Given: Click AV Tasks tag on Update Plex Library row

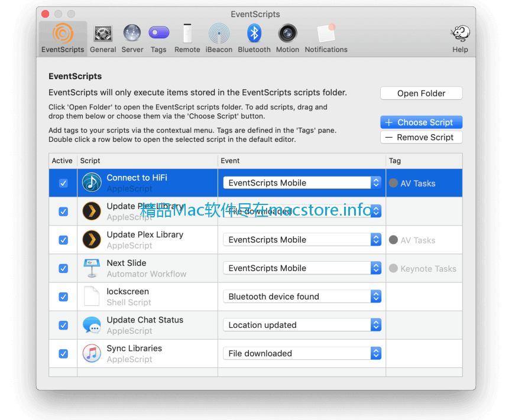Looking at the screenshot, I should 413,240.
